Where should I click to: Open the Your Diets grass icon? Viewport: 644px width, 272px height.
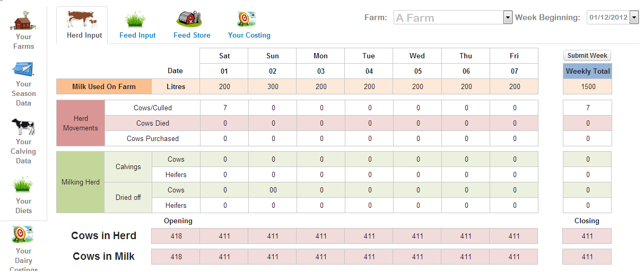tap(23, 185)
